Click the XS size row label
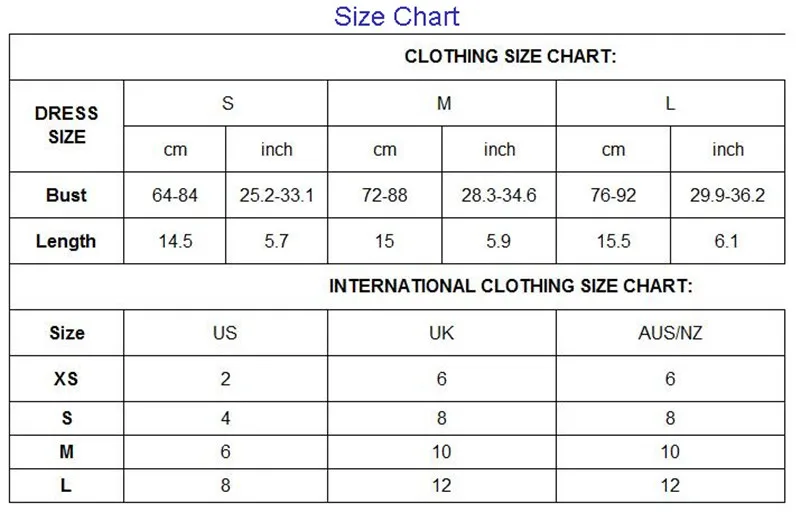Viewport: 800px width, 512px height. [67, 379]
